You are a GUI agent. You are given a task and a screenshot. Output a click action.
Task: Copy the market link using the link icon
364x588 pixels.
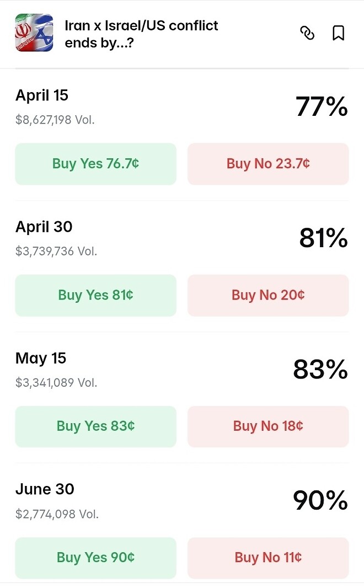tap(307, 33)
